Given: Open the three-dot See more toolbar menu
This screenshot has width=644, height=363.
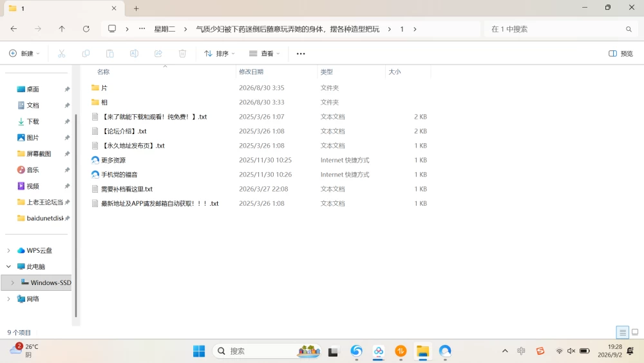Looking at the screenshot, I should click(x=301, y=54).
